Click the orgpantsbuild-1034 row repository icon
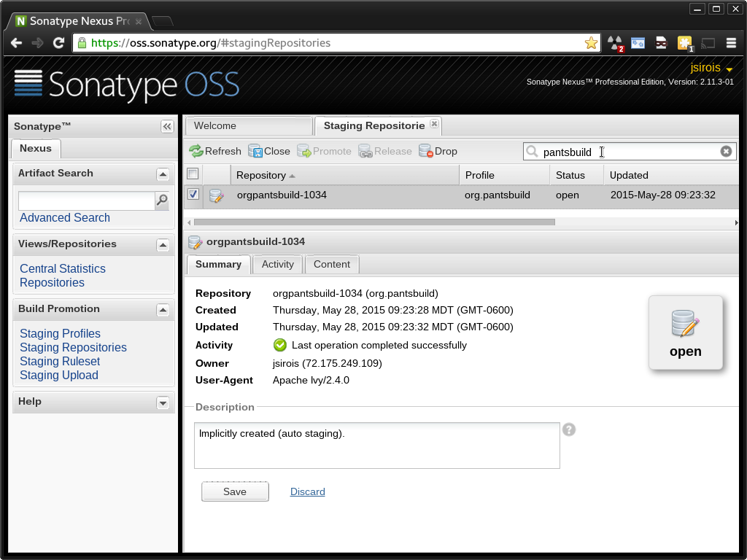The image size is (747, 560). (x=216, y=195)
